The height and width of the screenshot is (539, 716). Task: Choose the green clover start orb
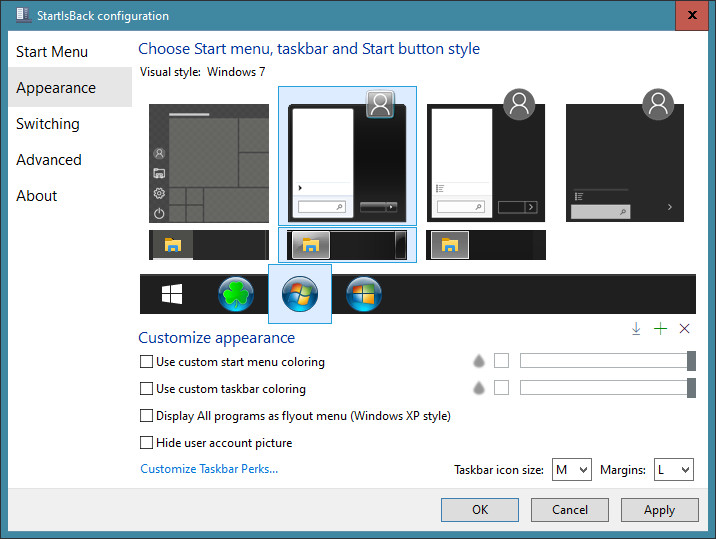pos(236,294)
